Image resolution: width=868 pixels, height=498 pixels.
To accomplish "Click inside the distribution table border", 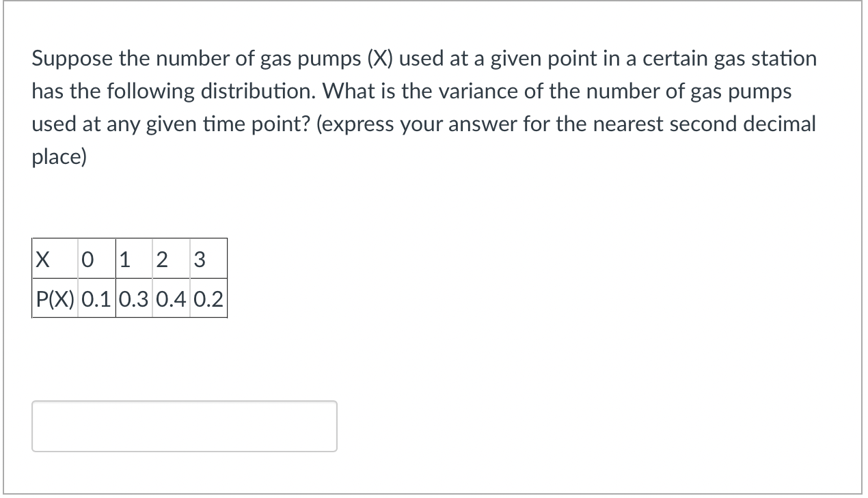I will [130, 278].
